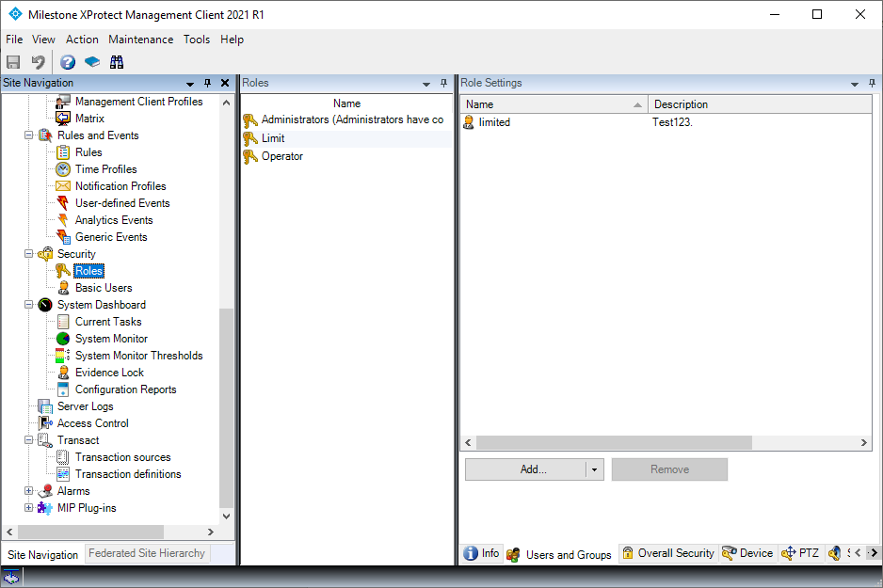Expand the Alarms tree node

(x=28, y=490)
